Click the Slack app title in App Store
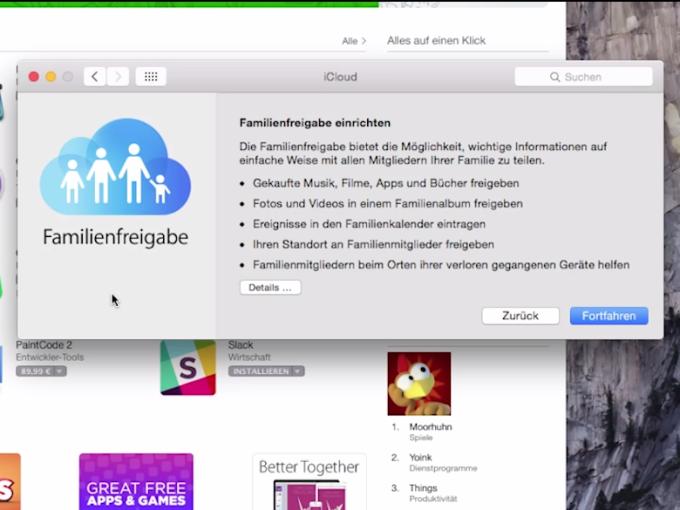This screenshot has height=510, width=680. click(241, 345)
